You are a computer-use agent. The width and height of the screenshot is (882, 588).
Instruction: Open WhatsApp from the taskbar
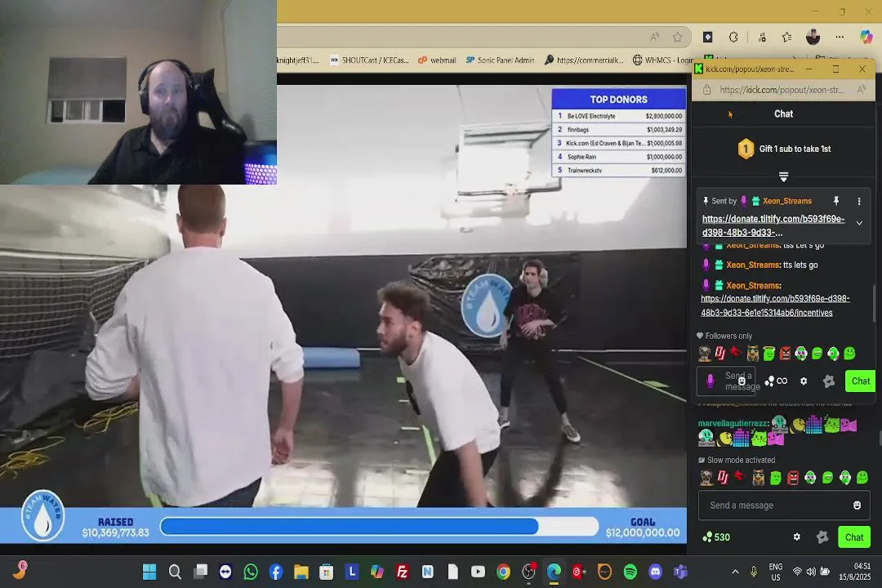(x=251, y=572)
